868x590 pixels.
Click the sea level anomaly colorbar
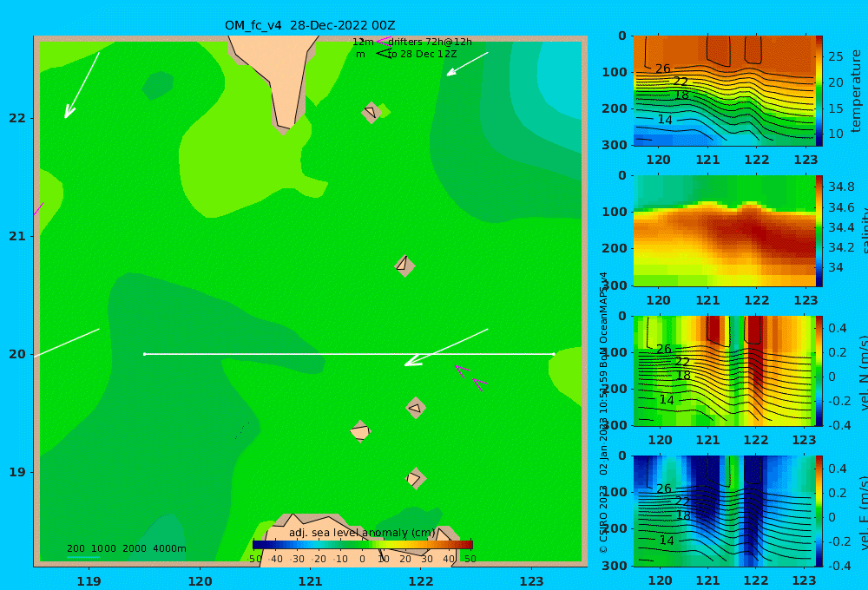click(x=363, y=545)
